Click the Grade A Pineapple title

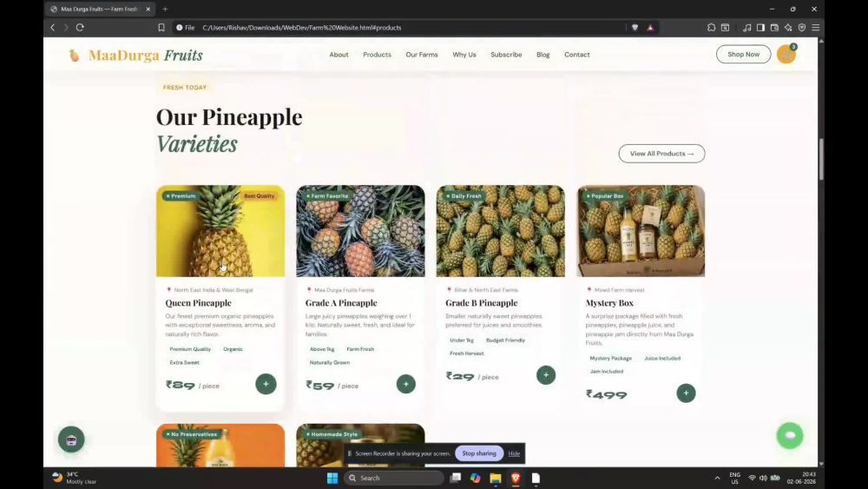(341, 303)
